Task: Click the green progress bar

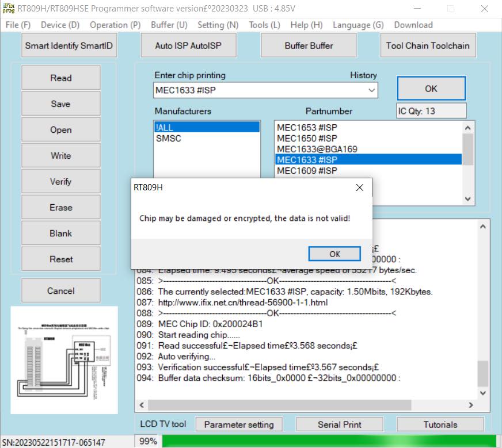Action: 328,441
